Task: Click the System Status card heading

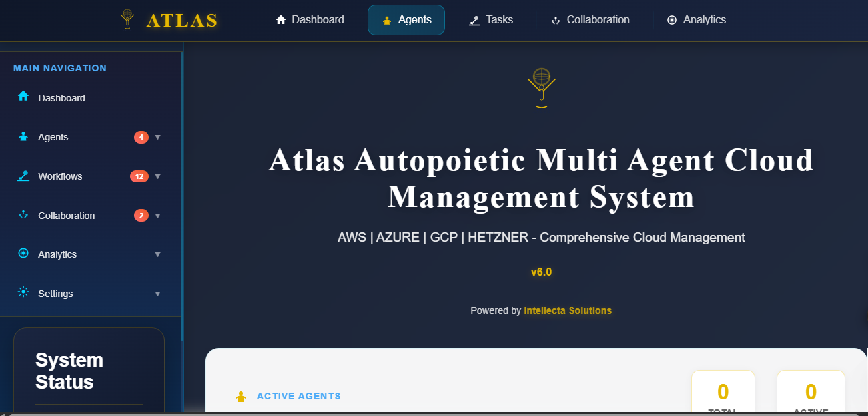Action: 69,371
